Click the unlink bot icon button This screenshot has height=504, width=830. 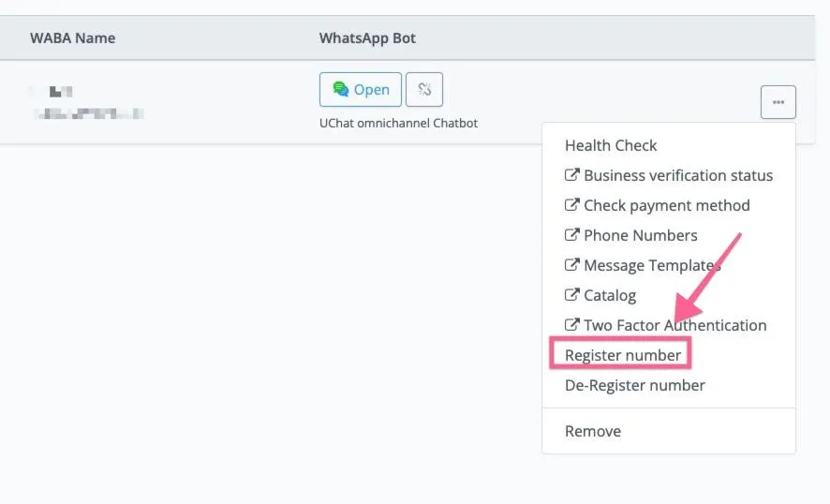(x=424, y=90)
